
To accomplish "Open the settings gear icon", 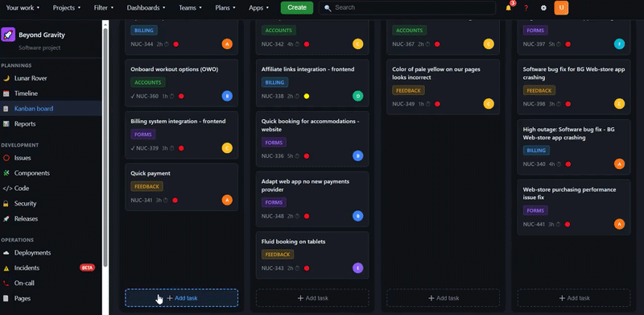I will (543, 8).
